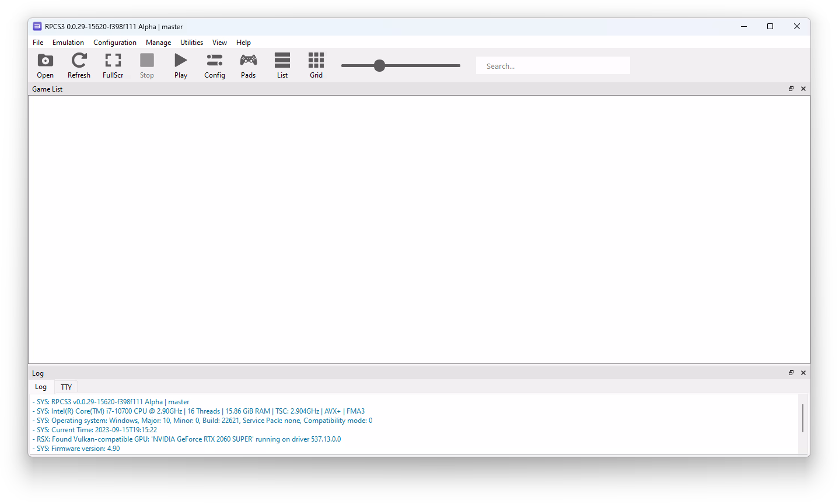Click the Open toolbar icon
This screenshot has height=504, width=839.
(45, 66)
